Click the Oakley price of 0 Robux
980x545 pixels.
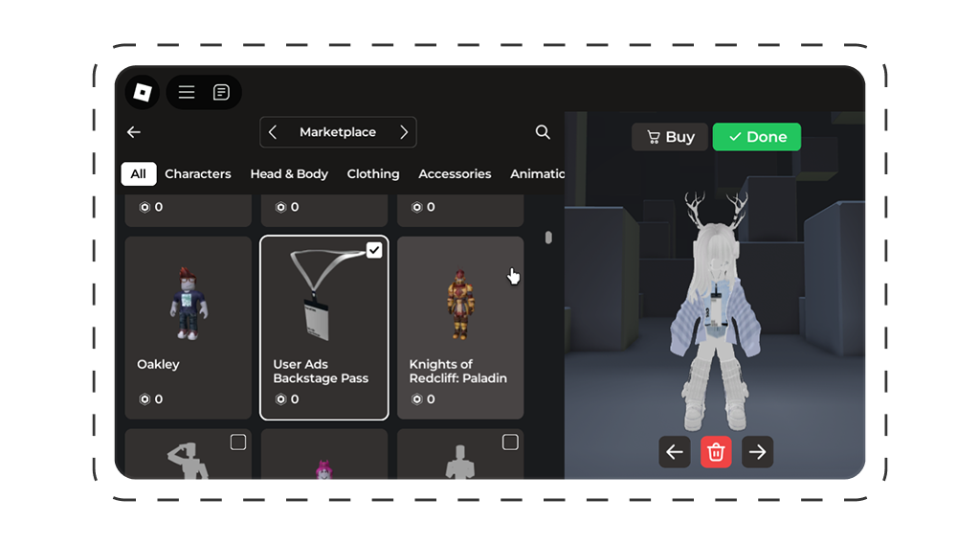(150, 399)
